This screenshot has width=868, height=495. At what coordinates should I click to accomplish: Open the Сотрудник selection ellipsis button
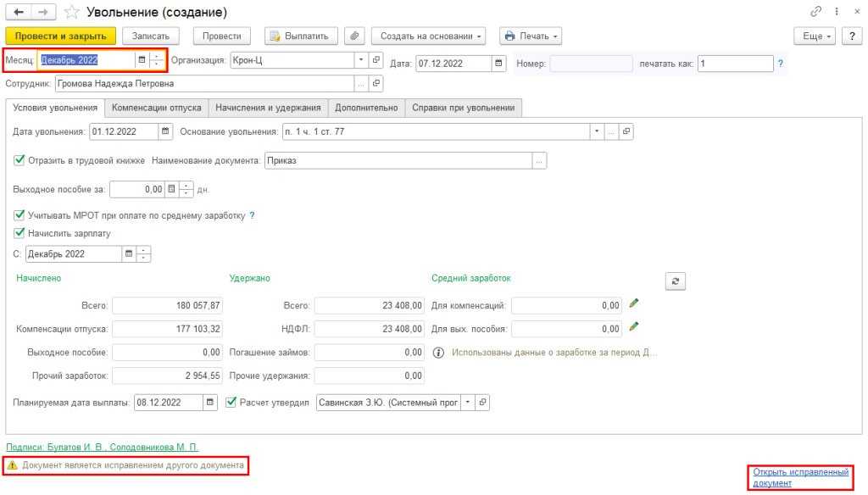[x=361, y=84]
